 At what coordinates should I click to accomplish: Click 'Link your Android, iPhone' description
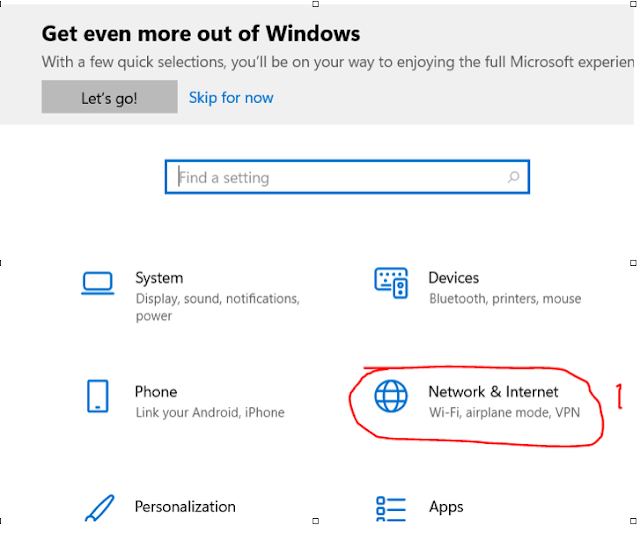tap(210, 413)
